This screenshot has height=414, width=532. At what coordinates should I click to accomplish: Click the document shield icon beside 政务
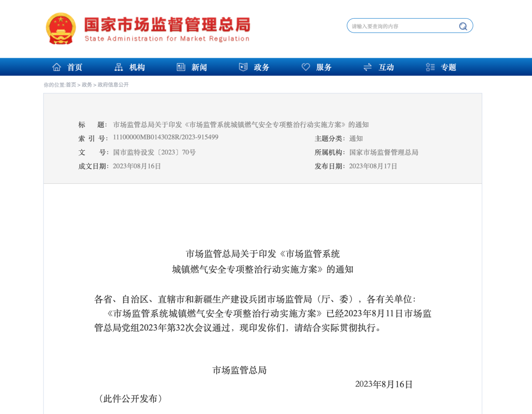[243, 67]
